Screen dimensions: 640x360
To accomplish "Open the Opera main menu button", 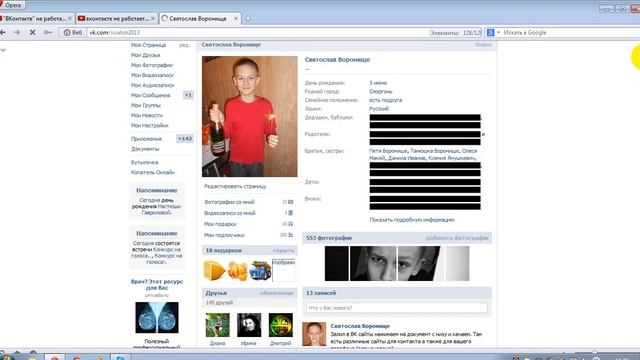I will pos(12,5).
